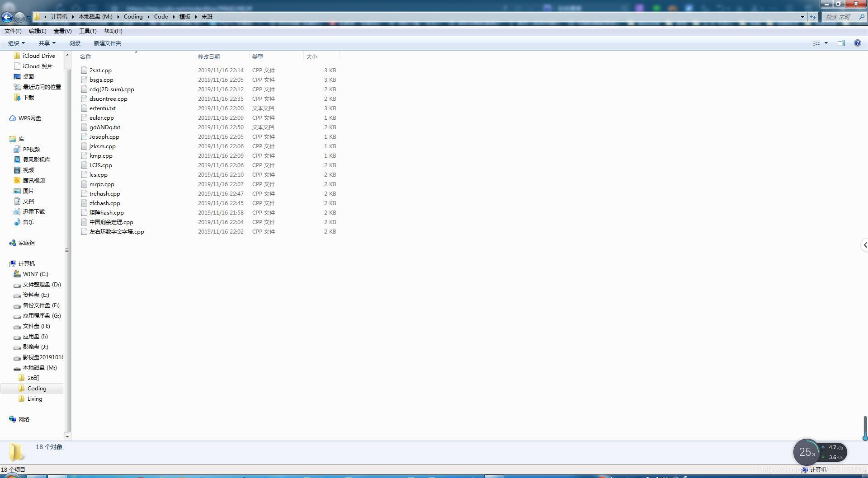Viewport: 868px width, 478px height.
Task: Open view options dropdown arrow
Action: pos(826,43)
